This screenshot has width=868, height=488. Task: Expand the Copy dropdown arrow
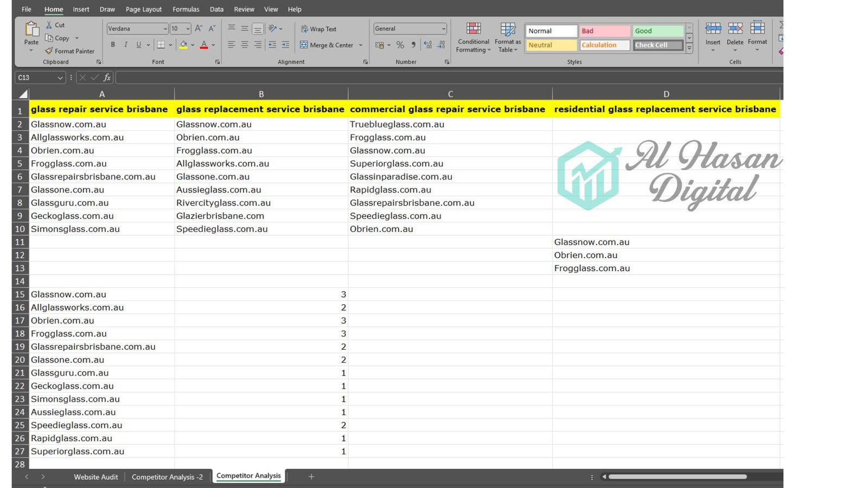click(x=77, y=38)
